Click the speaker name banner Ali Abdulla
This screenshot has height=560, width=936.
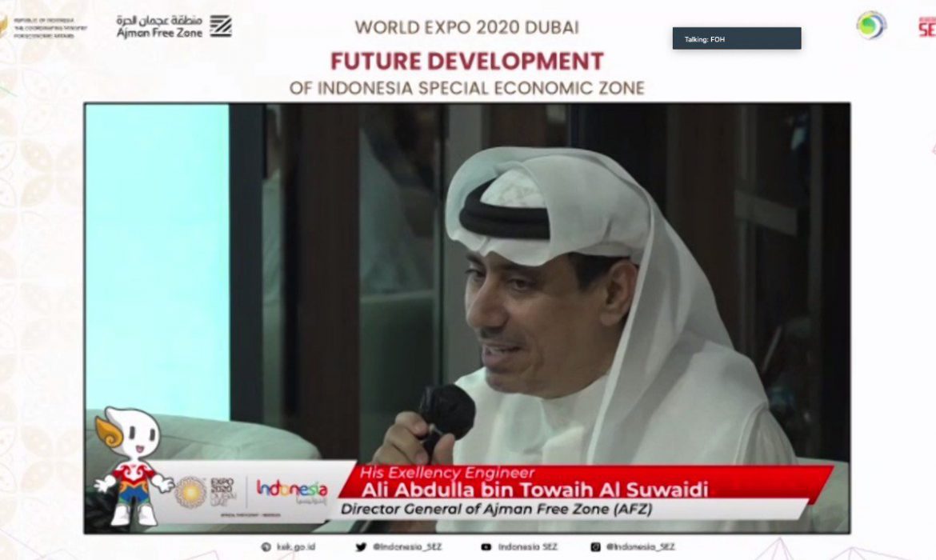525,490
